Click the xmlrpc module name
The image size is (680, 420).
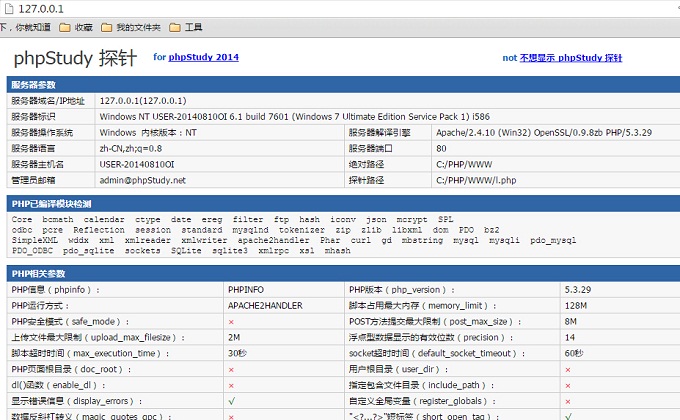[273, 251]
